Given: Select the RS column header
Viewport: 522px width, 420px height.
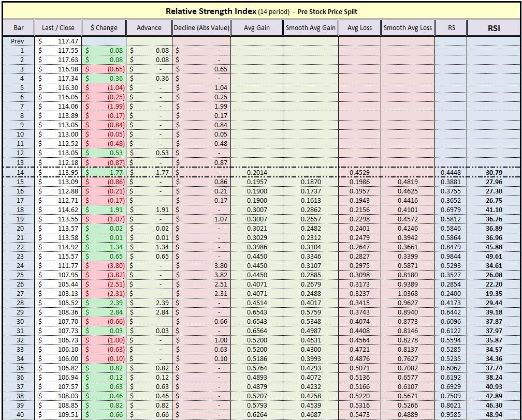Looking at the screenshot, I should coord(451,28).
